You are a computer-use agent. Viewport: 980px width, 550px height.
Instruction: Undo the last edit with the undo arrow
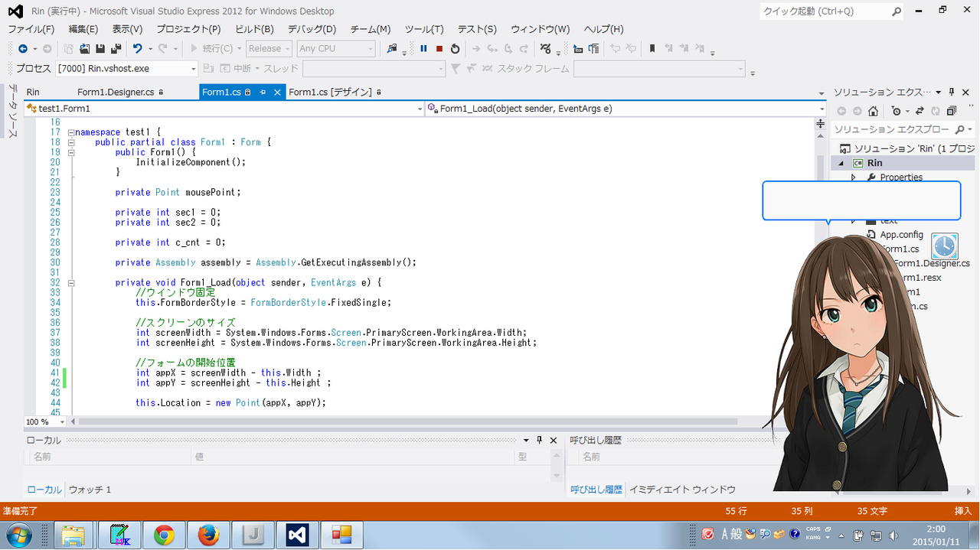tap(137, 48)
